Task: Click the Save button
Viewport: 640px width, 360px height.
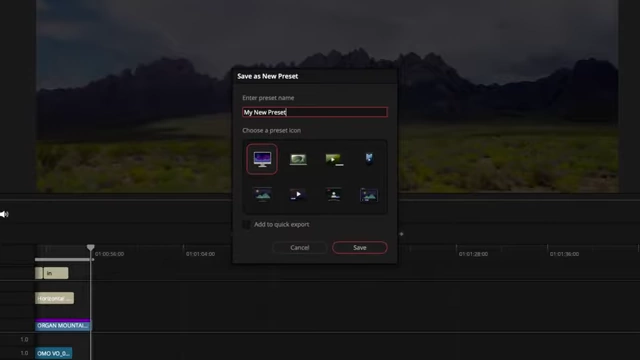Action: click(360, 248)
